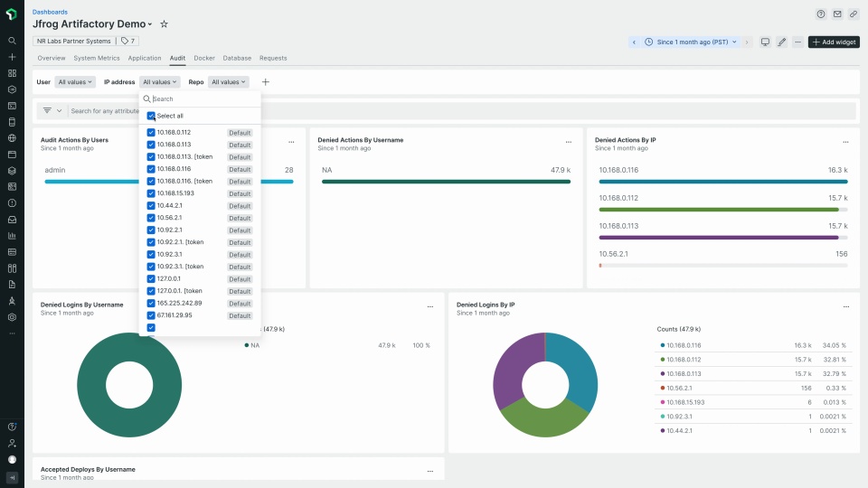Image resolution: width=868 pixels, height=488 pixels.
Task: Open Denied Actions By Username widget menu
Action: coord(569,142)
